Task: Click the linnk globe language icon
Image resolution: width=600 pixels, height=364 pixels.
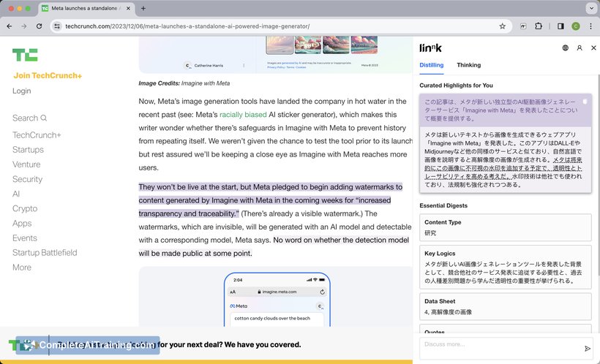Action: (x=565, y=48)
